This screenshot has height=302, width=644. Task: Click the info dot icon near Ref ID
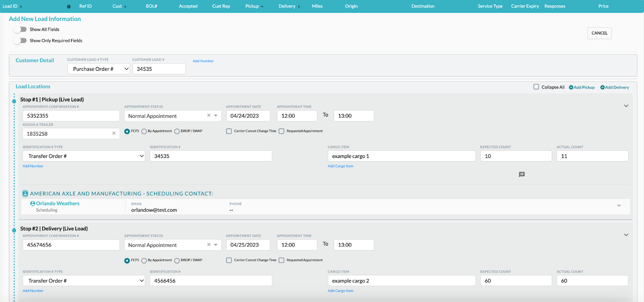[68, 6]
